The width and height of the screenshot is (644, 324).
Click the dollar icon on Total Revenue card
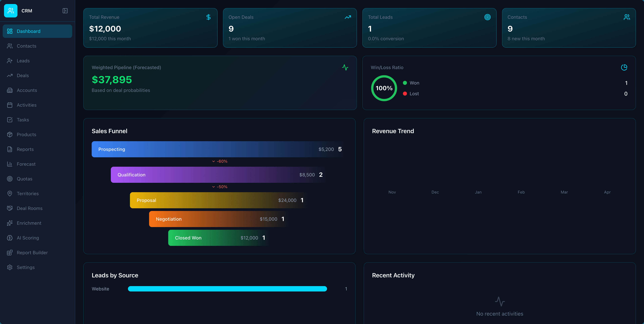click(209, 17)
